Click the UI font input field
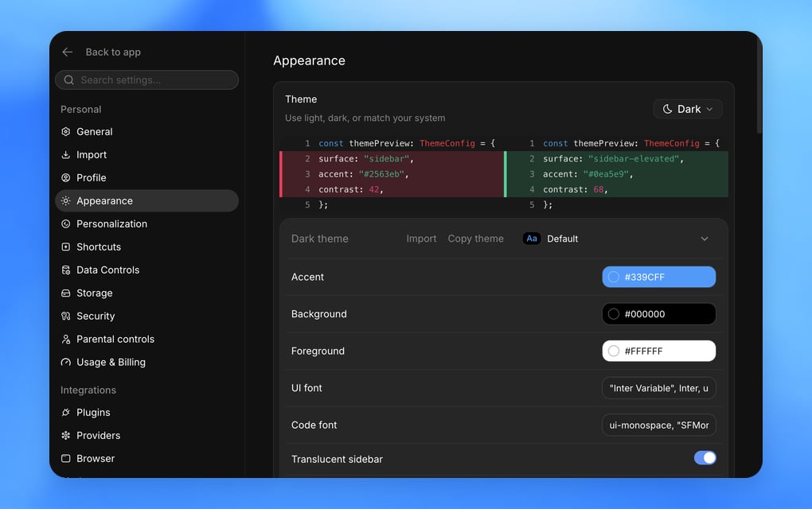 [658, 388]
